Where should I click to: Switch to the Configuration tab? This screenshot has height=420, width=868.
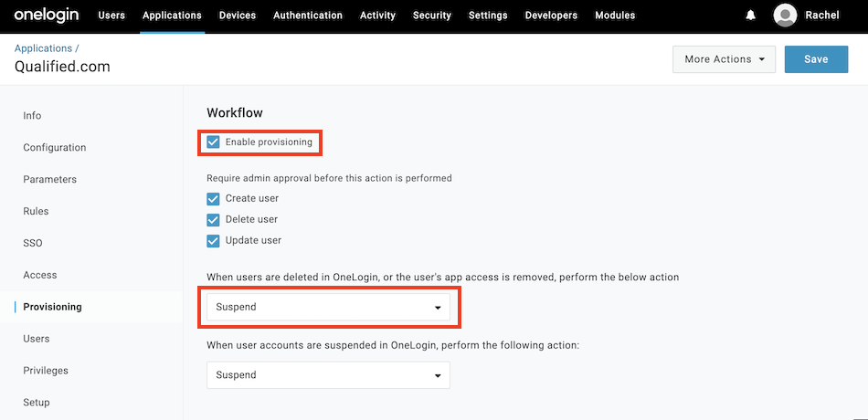[x=55, y=148]
